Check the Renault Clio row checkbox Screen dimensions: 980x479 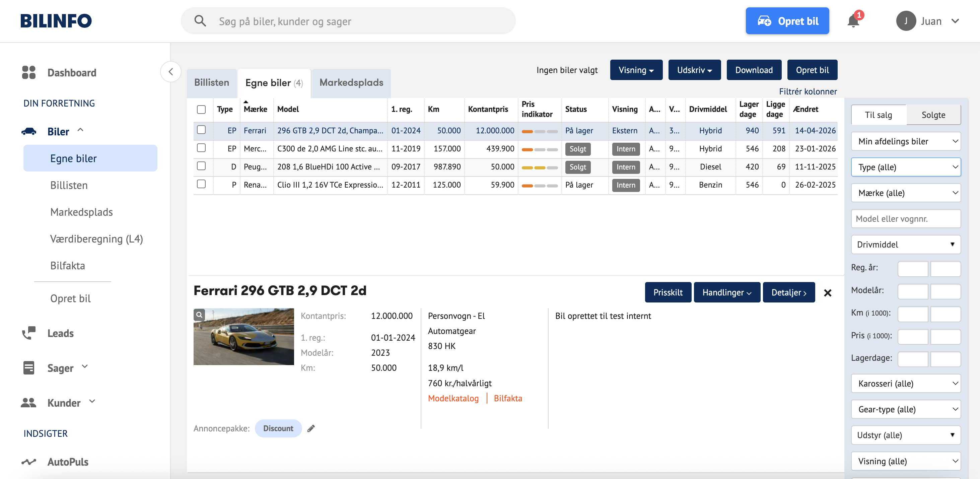[x=201, y=184]
